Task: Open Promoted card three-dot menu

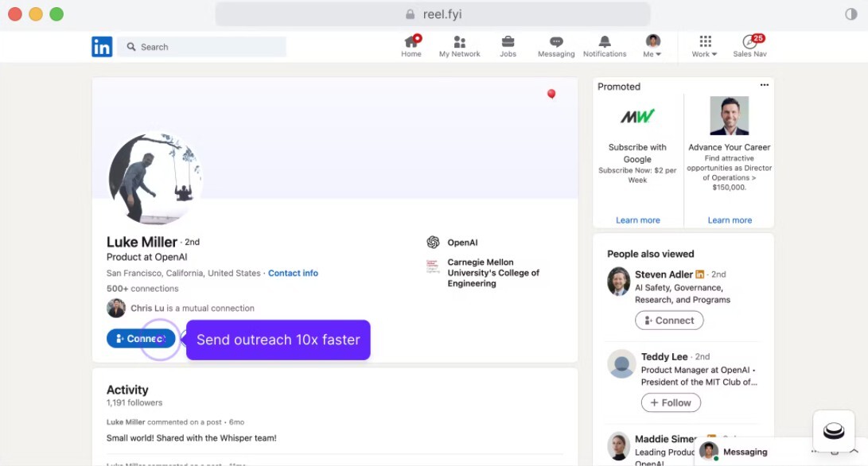Action: click(x=765, y=86)
